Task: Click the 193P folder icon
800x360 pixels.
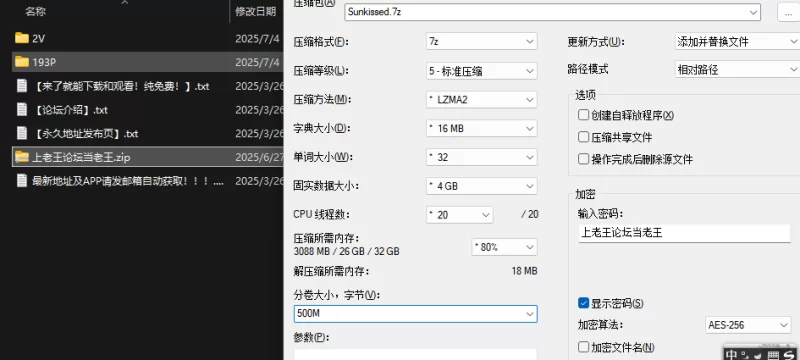Action: pos(22,62)
